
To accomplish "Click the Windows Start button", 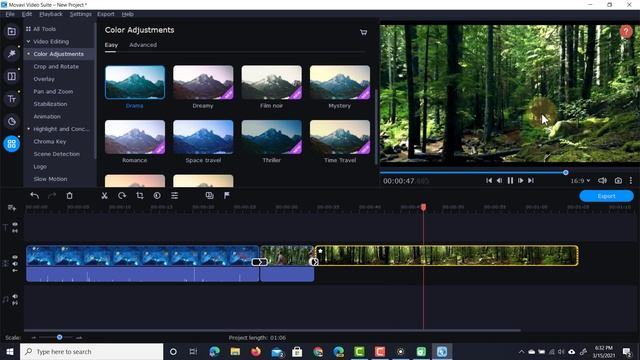I will [10, 351].
